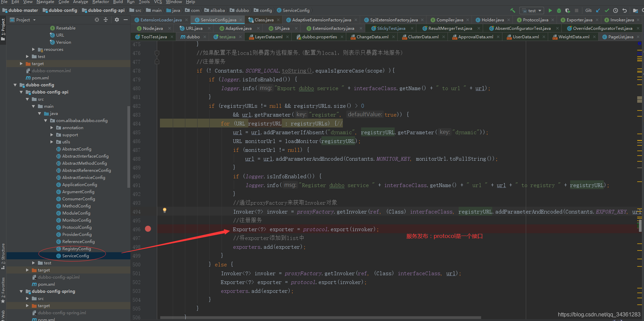Close the LayerData.xml tab
The height and width of the screenshot is (321, 644).
(287, 37)
